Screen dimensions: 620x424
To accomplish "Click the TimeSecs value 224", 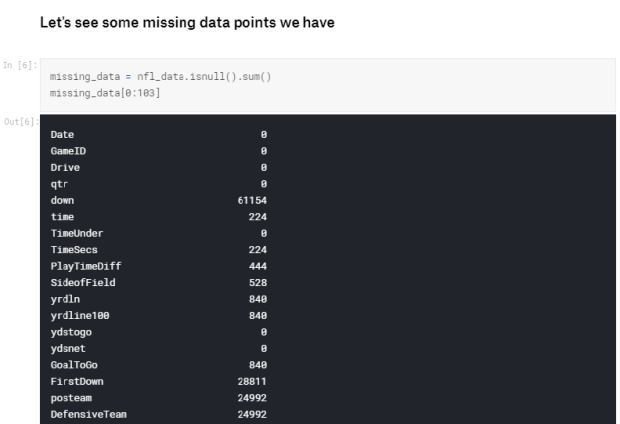I will tap(258, 250).
